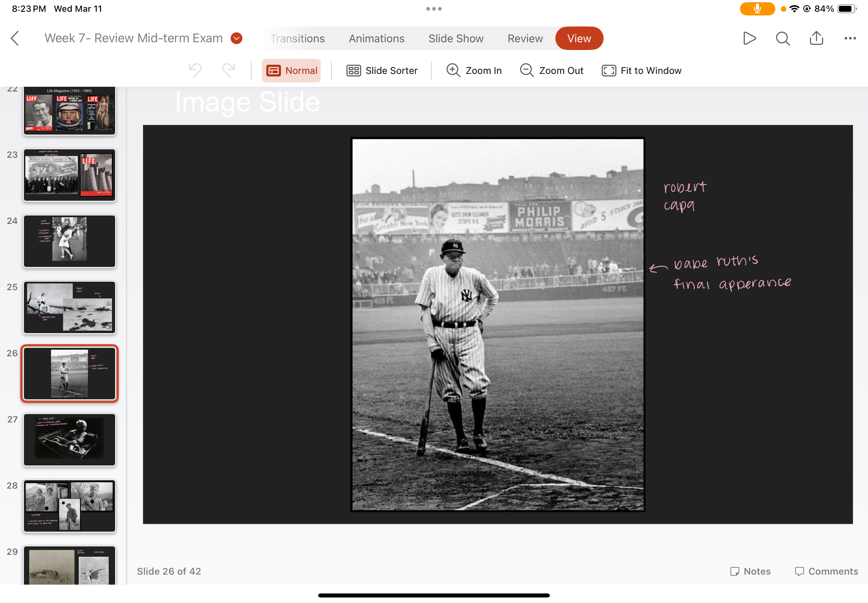The image size is (868, 603).
Task: Tap the share icon
Action: tap(816, 38)
